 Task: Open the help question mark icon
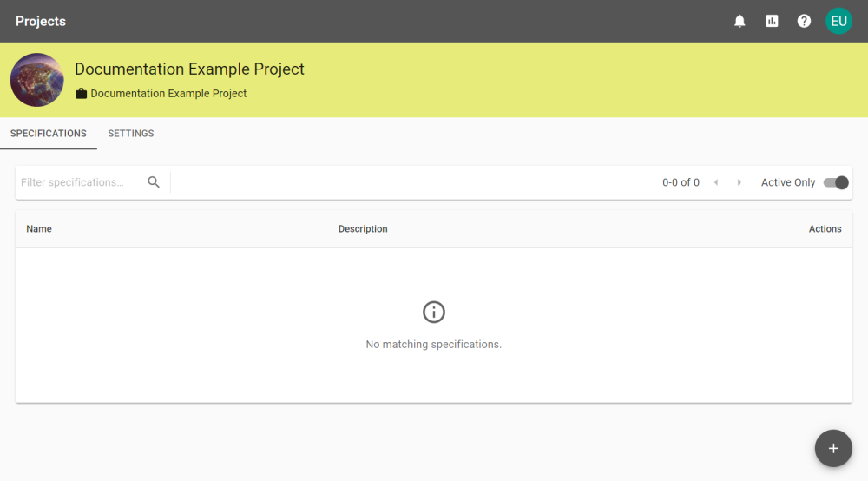point(804,21)
